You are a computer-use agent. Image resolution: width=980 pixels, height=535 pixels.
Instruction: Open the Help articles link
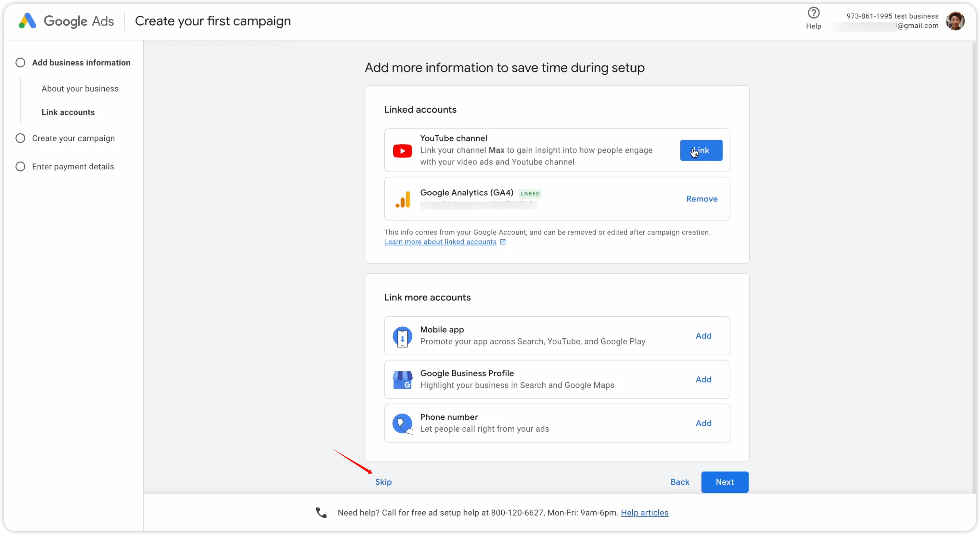(644, 513)
